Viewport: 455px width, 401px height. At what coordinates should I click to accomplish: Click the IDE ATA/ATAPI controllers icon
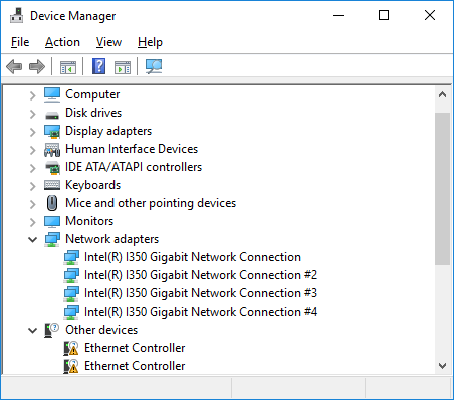tap(52, 168)
